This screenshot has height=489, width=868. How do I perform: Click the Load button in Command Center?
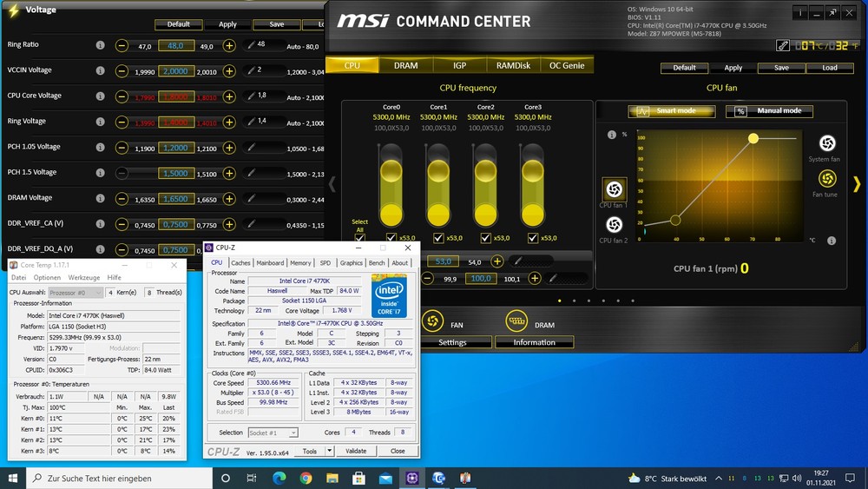(829, 68)
